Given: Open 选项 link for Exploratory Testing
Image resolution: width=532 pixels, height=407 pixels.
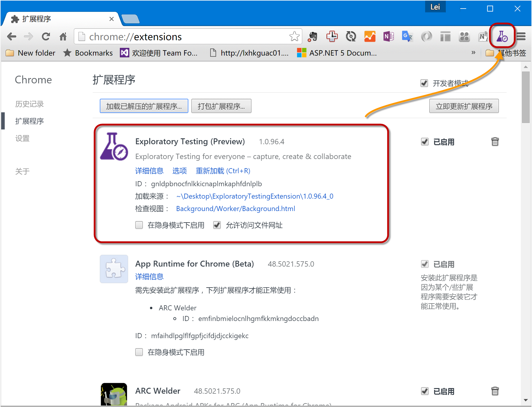Looking at the screenshot, I should pyautogui.click(x=179, y=171).
